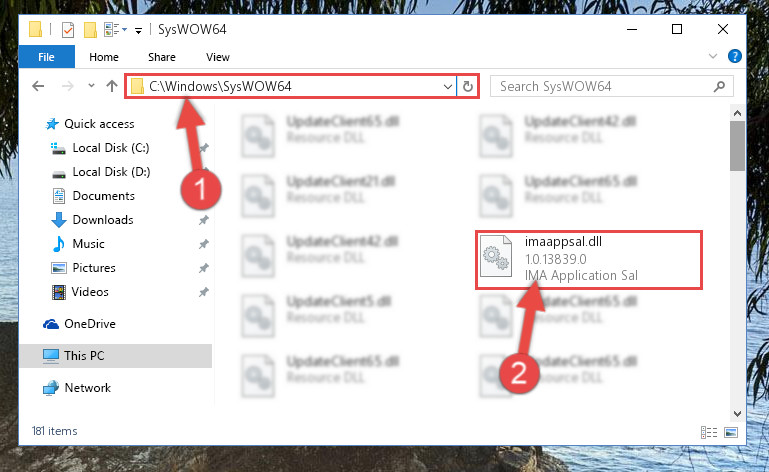Expand the ribbon chevron
The height and width of the screenshot is (472, 769).
(x=713, y=56)
